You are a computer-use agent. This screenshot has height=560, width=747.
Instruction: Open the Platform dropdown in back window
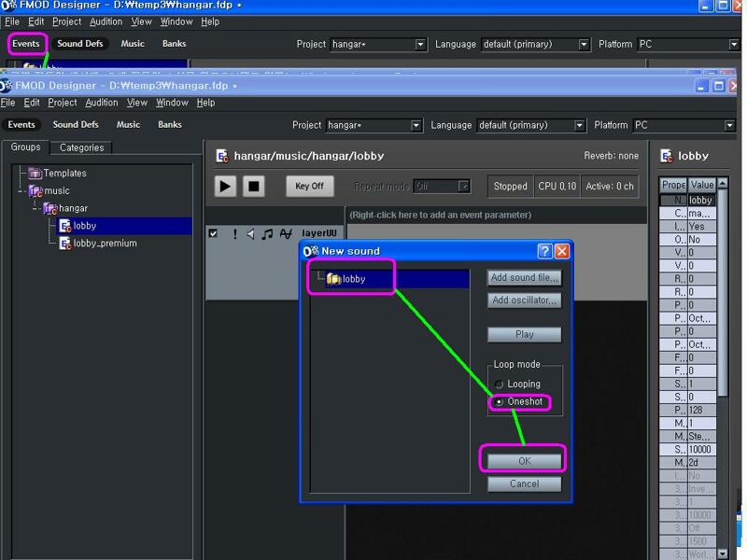point(734,44)
